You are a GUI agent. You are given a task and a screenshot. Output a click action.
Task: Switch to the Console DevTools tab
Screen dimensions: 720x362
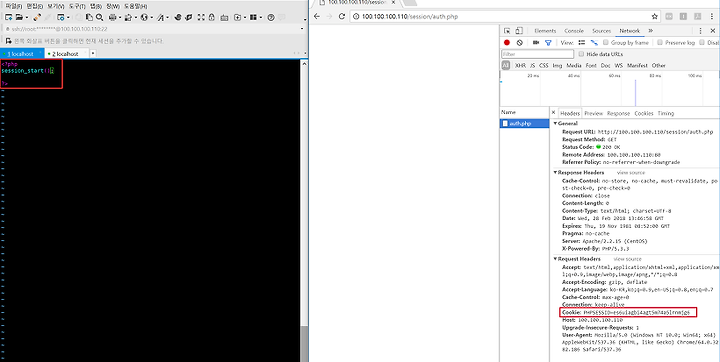coord(574,31)
